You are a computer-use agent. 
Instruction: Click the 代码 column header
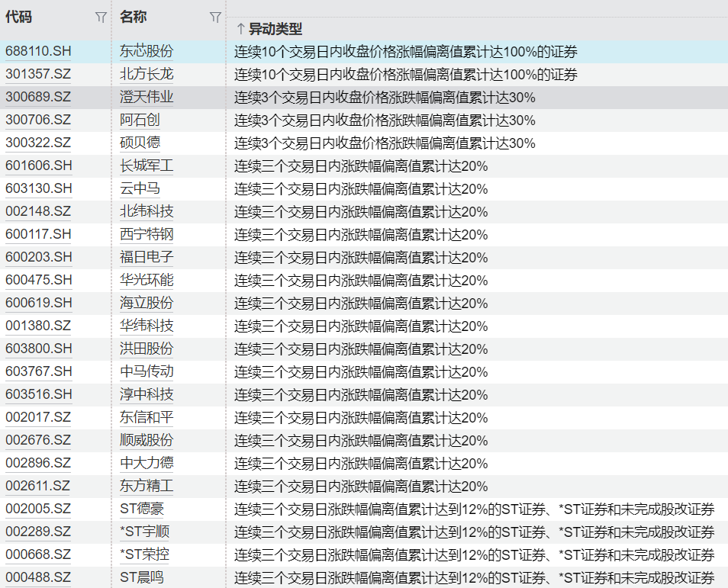click(18, 18)
